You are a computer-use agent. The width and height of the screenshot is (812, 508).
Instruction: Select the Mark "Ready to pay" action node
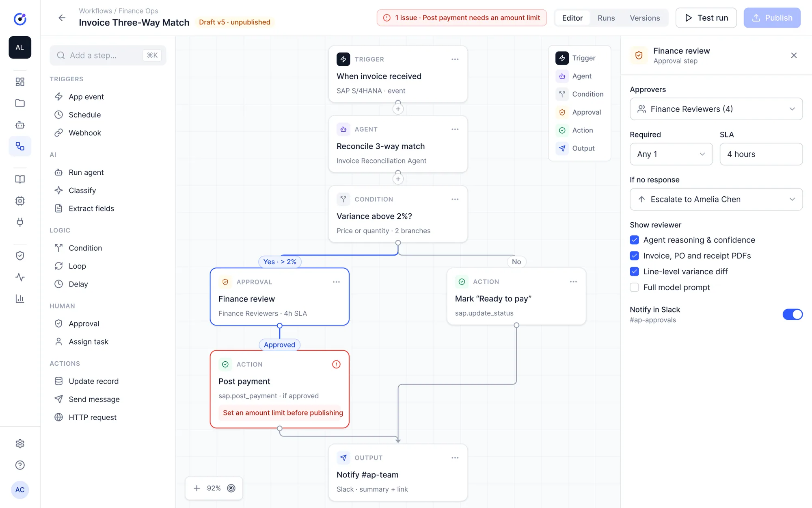point(516,296)
